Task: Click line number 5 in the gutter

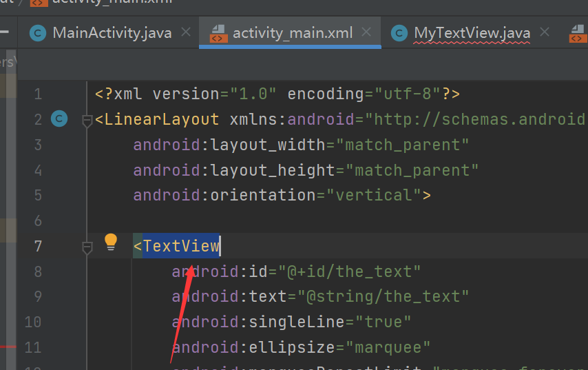Action: pyautogui.click(x=38, y=196)
